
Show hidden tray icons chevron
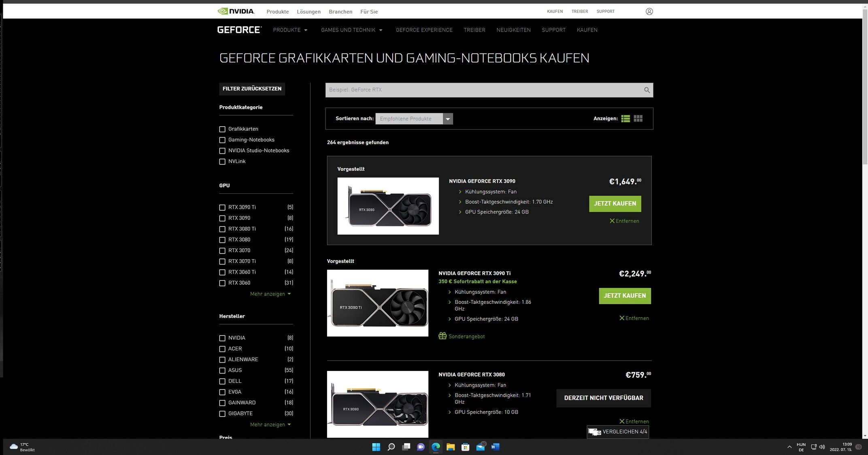(789, 447)
